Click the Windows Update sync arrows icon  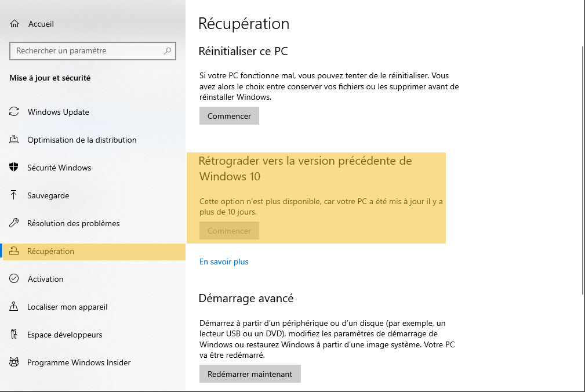click(14, 111)
